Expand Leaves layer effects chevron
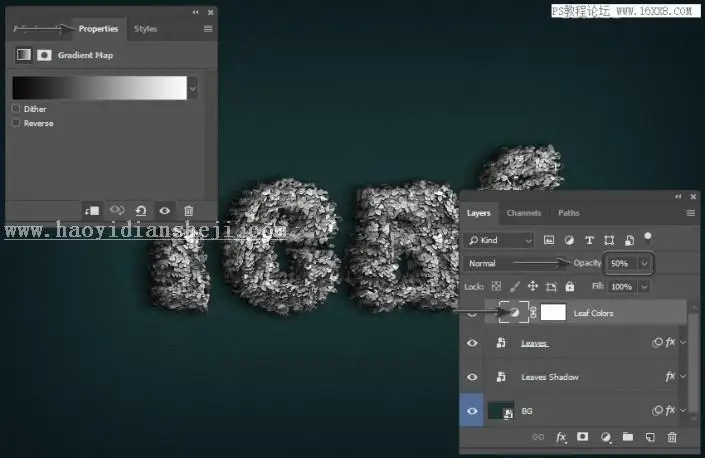 click(x=683, y=342)
